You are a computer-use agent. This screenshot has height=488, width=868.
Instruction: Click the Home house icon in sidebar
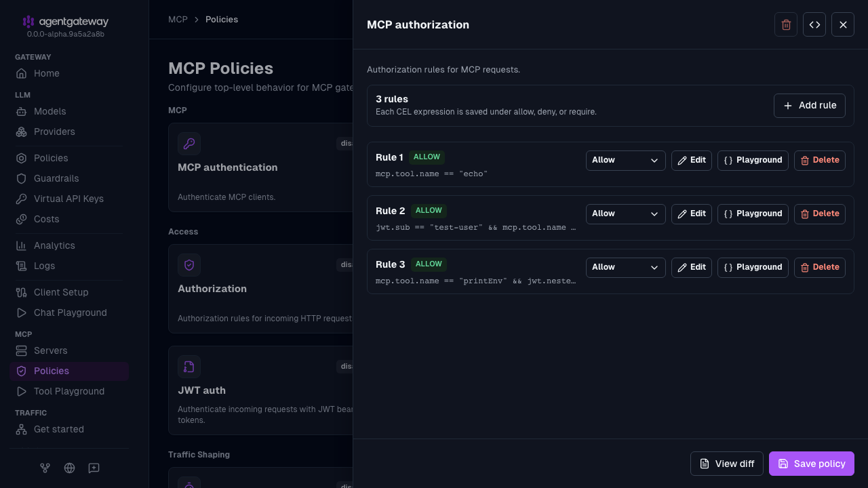[21, 73]
